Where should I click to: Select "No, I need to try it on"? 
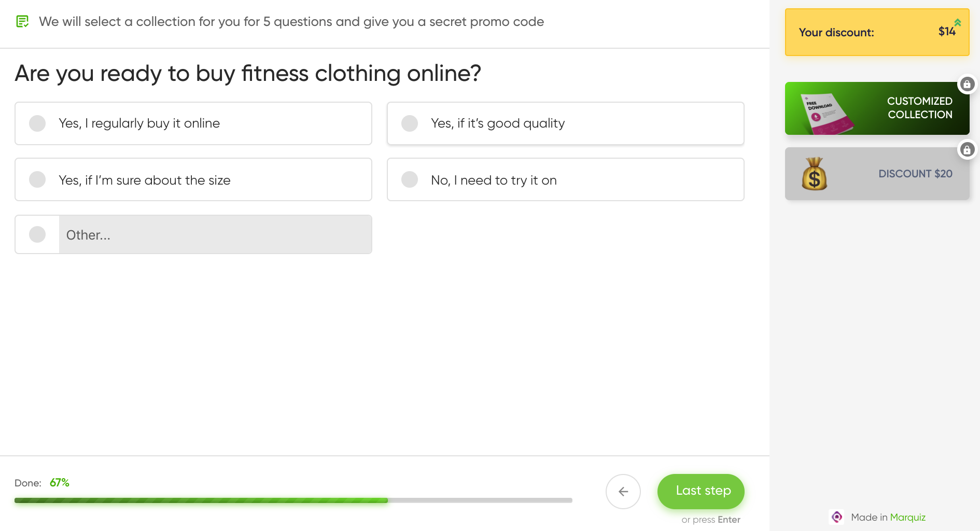565,179
